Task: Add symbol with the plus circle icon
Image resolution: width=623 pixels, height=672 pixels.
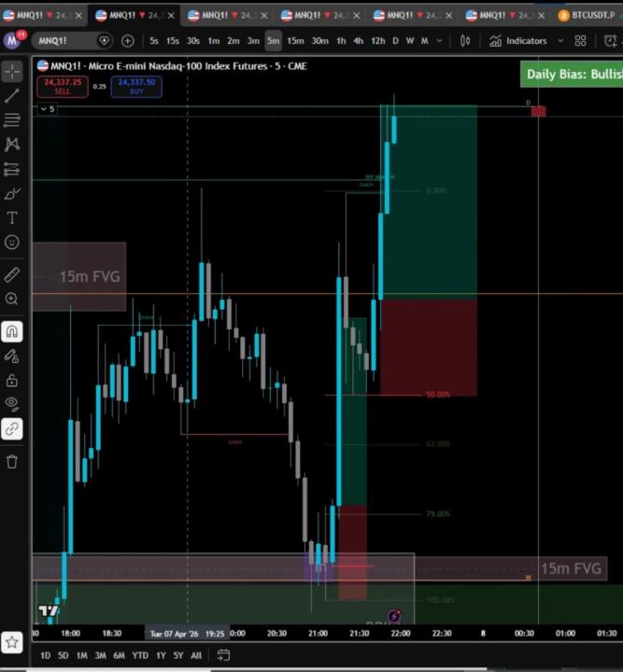Action: point(127,41)
